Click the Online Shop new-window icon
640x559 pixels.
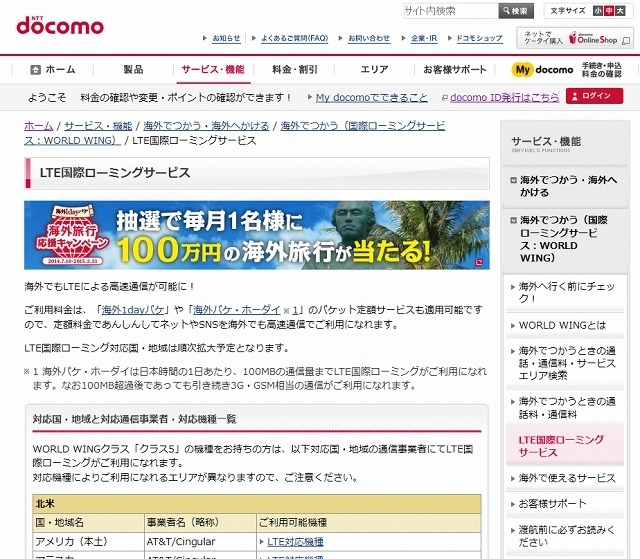coord(626,40)
